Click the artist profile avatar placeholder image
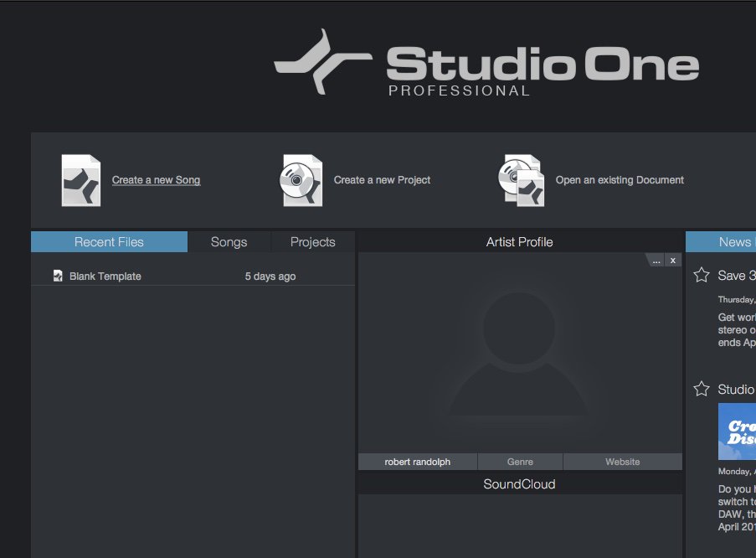 coord(519,352)
